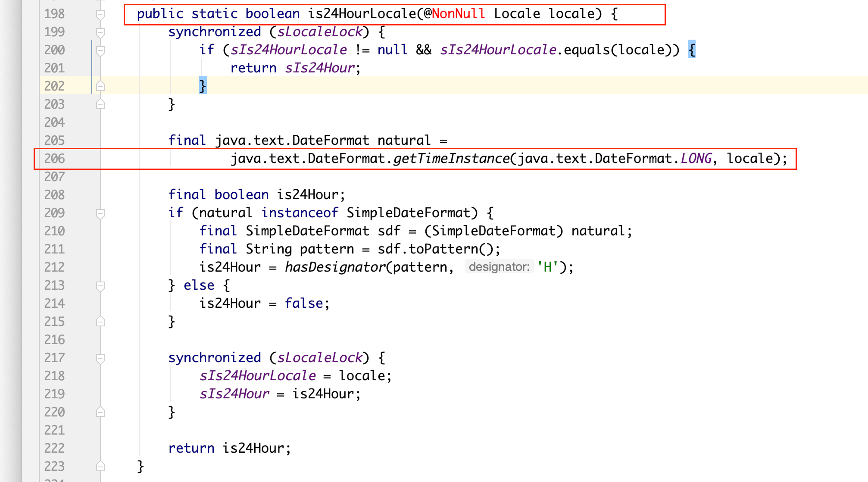Click the fold end marker on line 223

[100, 466]
